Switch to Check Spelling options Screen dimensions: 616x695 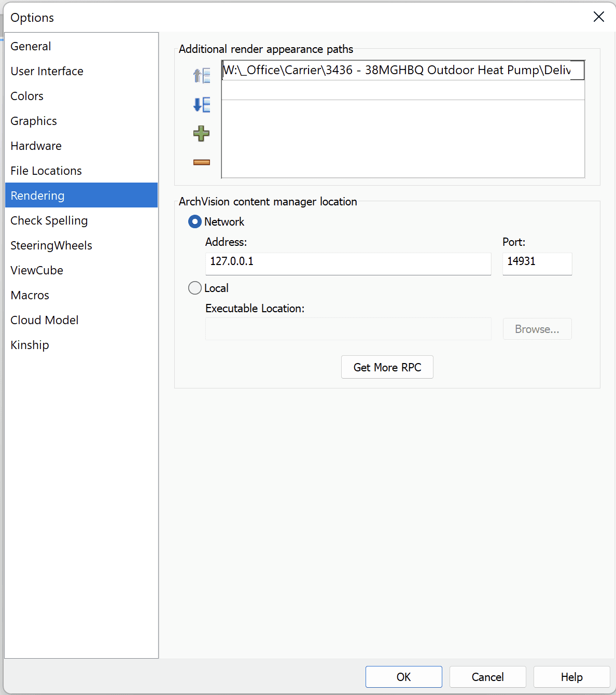(49, 220)
